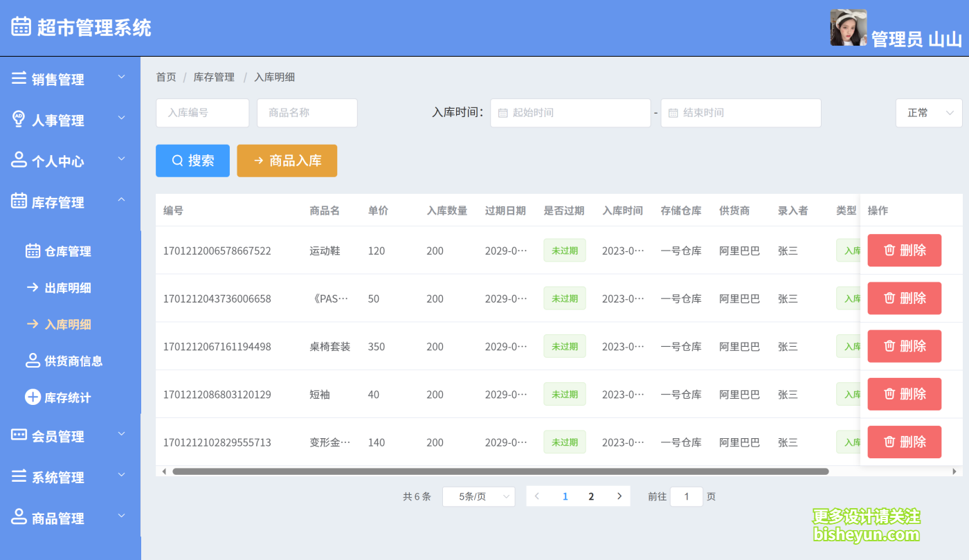Click the 系统管理 menu icon

pos(19,476)
